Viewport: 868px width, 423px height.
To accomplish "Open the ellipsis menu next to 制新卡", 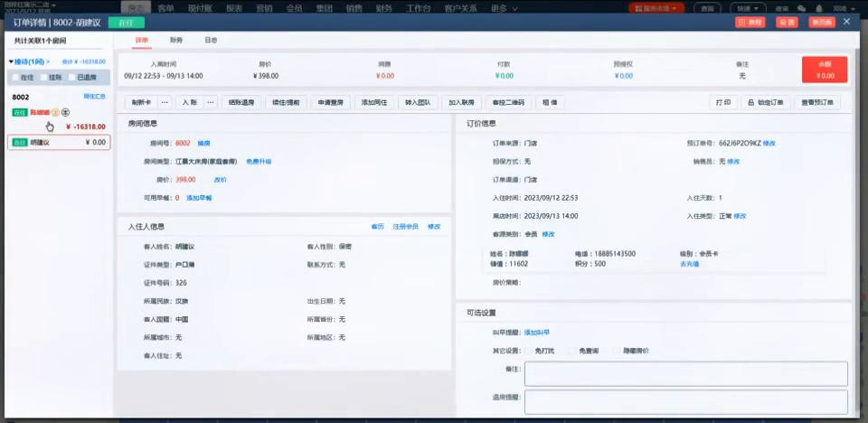I will click(x=165, y=102).
